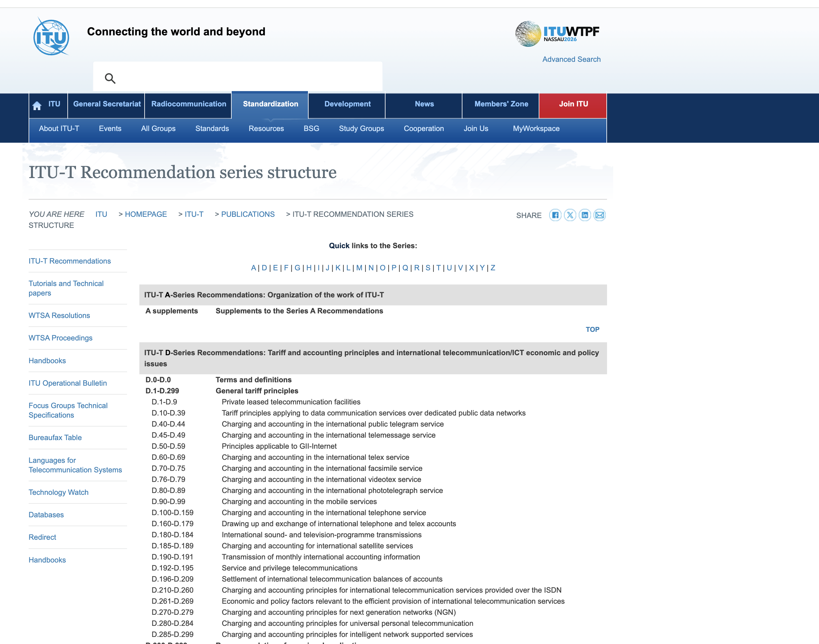Jump to the D series quick link
Image resolution: width=819 pixels, height=644 pixels.
tap(265, 268)
